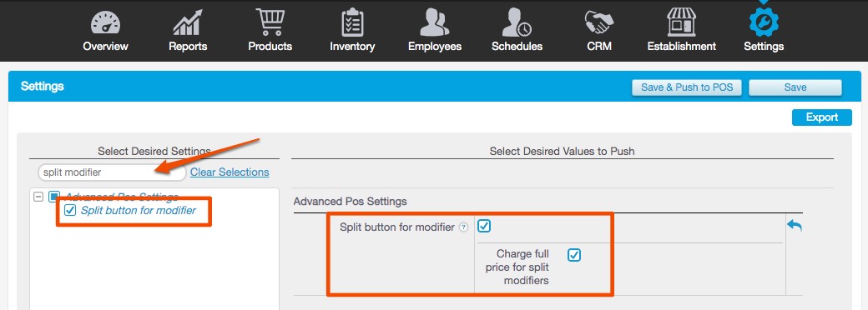Open the Overview speedometer icon
This screenshot has width=868, height=310.
105,24
